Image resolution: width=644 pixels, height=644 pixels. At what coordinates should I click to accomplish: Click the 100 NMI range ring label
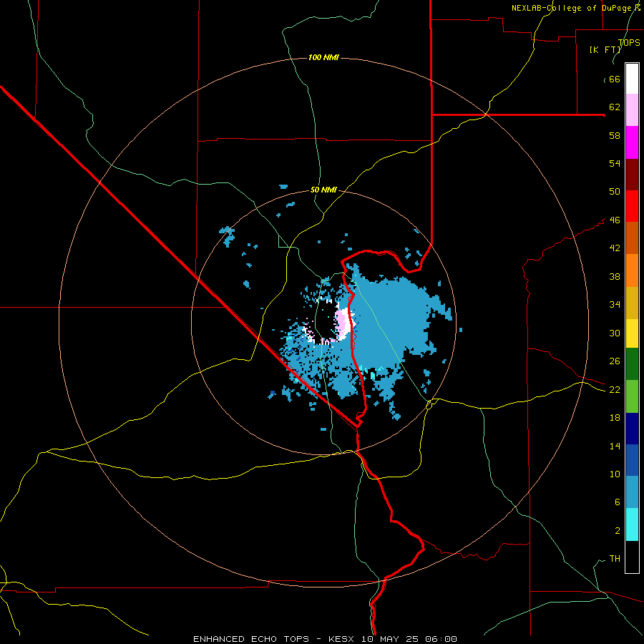point(323,57)
